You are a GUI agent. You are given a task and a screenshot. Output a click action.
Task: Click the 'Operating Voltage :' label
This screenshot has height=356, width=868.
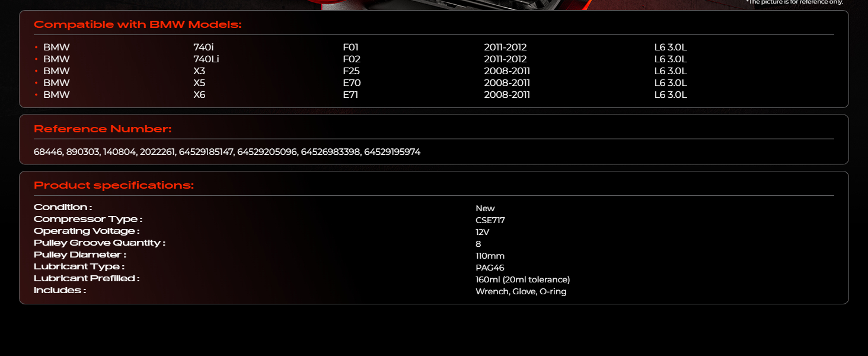click(x=87, y=231)
